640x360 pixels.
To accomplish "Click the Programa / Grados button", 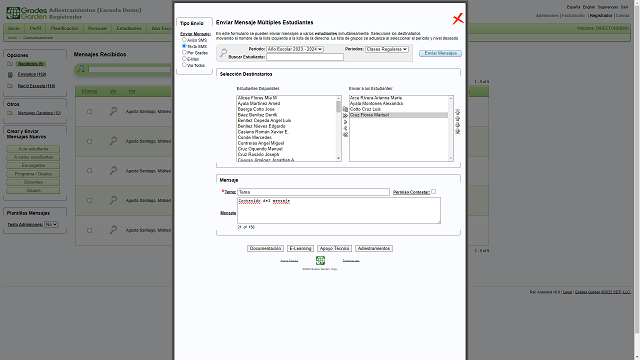I will click(x=33, y=174).
